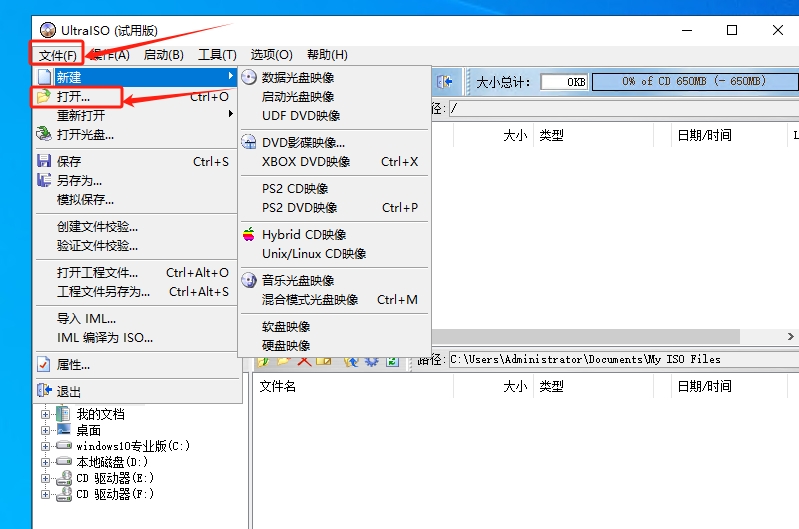Select 我的文档 in the tree
Image resolution: width=799 pixels, height=529 pixels.
point(100,414)
